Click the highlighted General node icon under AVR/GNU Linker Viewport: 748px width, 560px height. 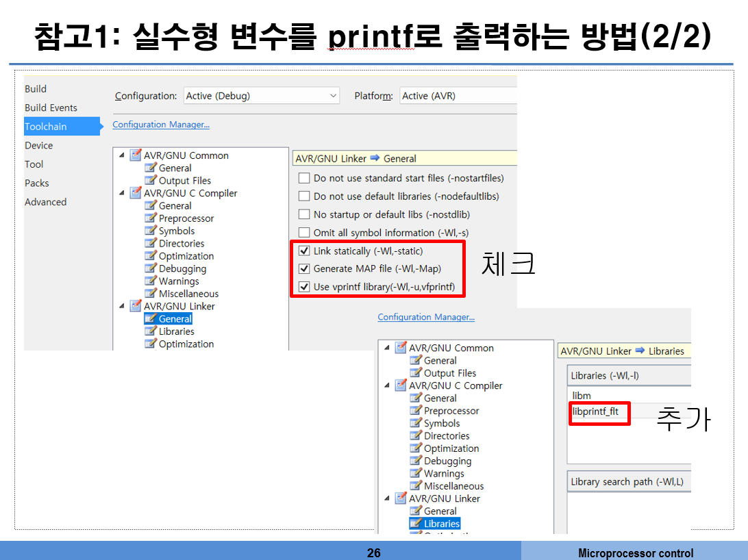click(151, 319)
